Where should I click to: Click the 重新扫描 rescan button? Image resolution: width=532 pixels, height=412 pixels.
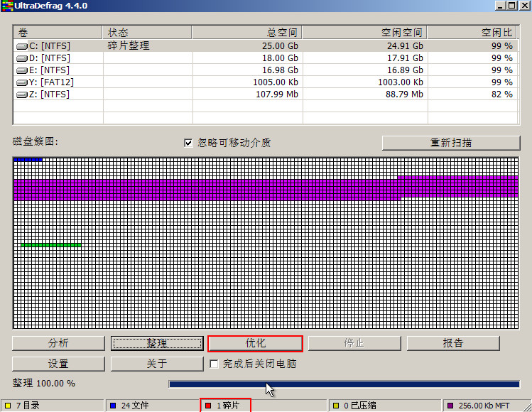pos(451,143)
